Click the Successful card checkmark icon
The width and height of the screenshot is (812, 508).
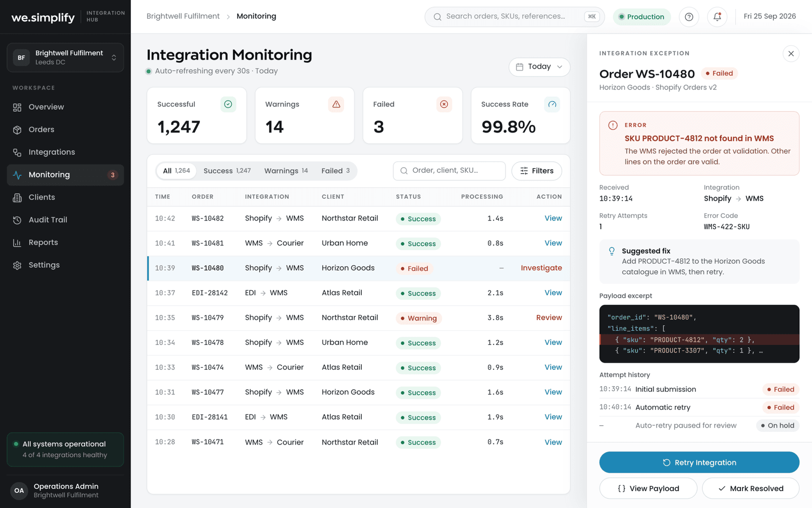point(228,104)
